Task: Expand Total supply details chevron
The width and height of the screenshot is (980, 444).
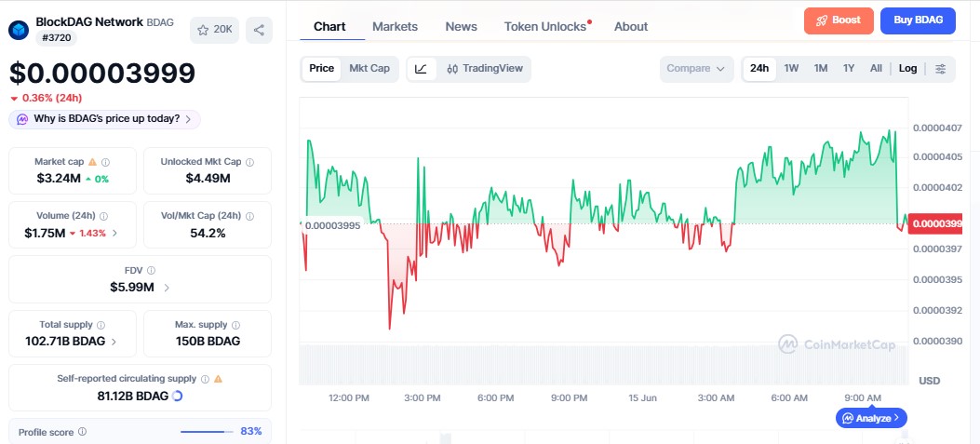Action: point(114,342)
